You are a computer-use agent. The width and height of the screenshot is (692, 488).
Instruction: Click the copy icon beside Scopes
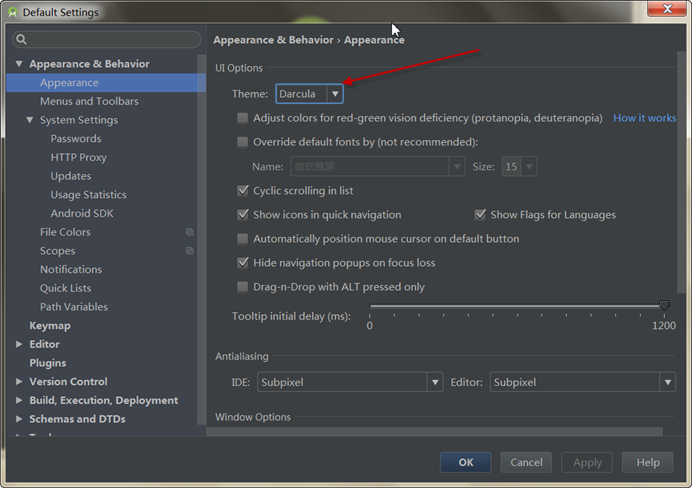tap(190, 251)
